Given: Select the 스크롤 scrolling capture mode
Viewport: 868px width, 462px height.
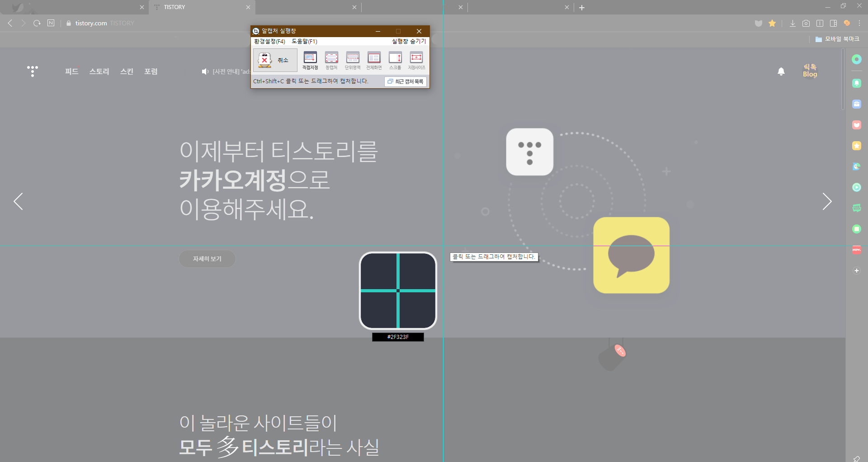Looking at the screenshot, I should coord(395,60).
